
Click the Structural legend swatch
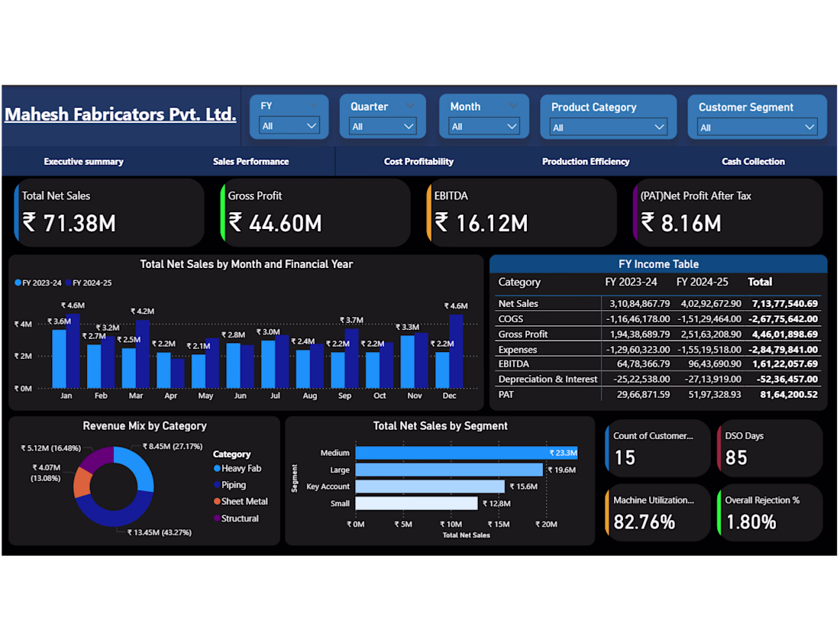[x=217, y=518]
